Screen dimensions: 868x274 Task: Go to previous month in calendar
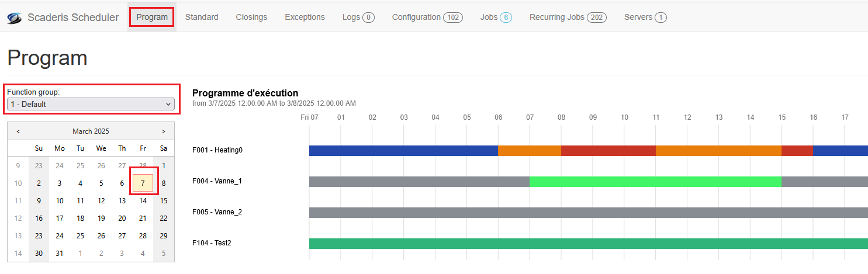pyautogui.click(x=18, y=131)
